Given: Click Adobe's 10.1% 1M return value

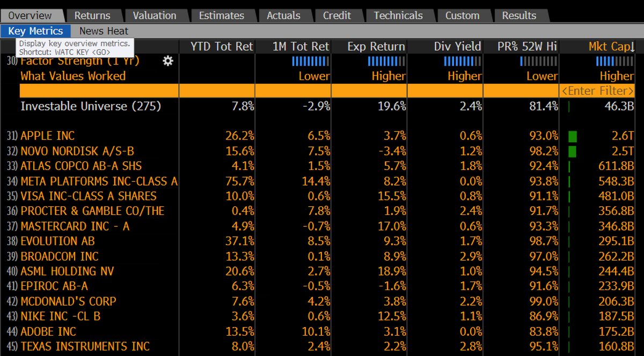Looking at the screenshot, I should point(316,331).
